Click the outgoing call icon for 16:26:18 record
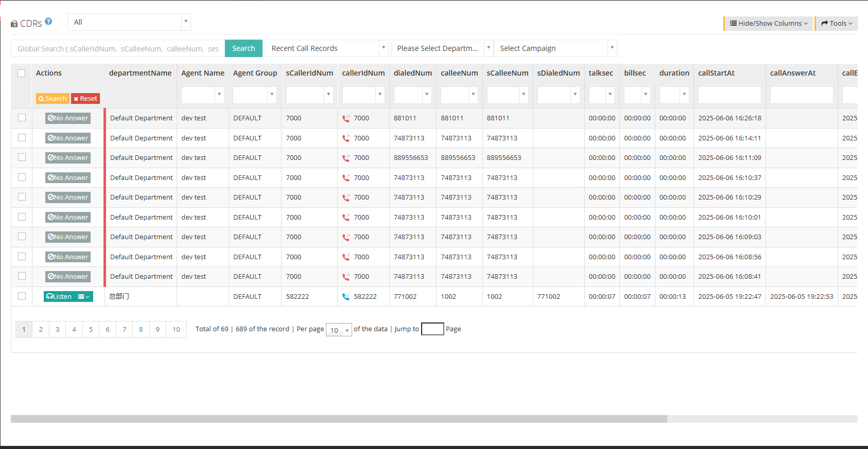 click(346, 118)
